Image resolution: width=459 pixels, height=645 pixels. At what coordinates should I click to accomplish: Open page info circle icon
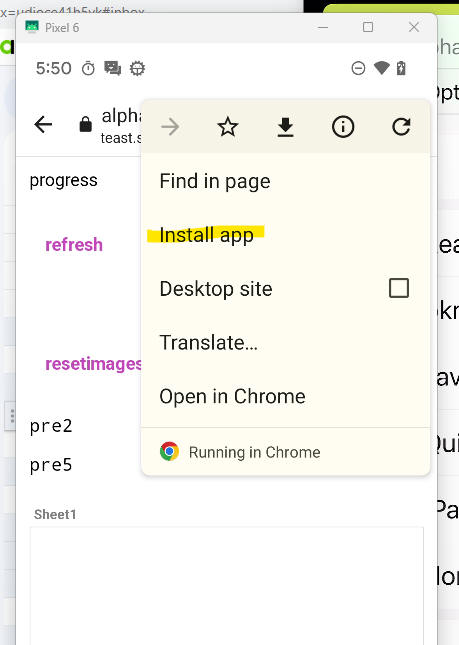(x=343, y=127)
